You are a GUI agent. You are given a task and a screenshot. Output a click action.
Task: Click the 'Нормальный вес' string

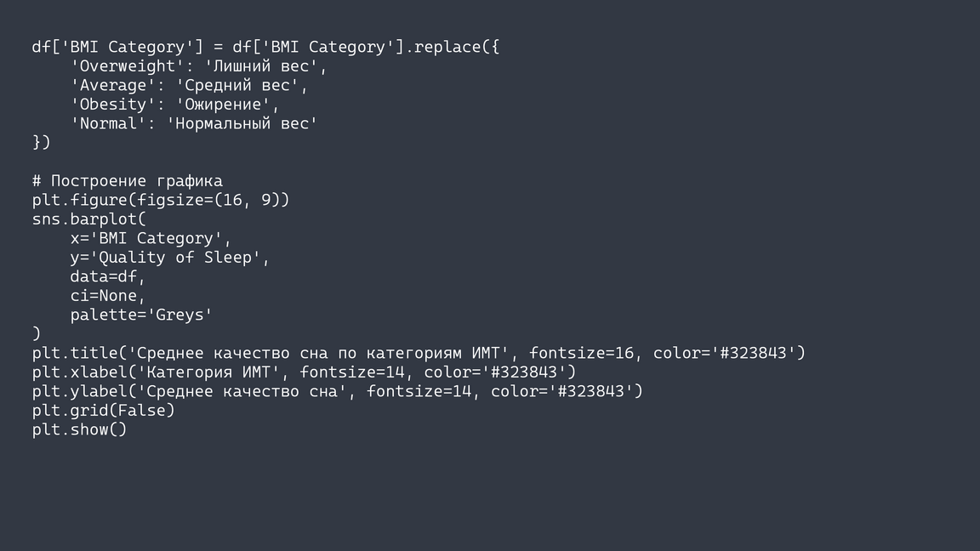[x=242, y=123]
